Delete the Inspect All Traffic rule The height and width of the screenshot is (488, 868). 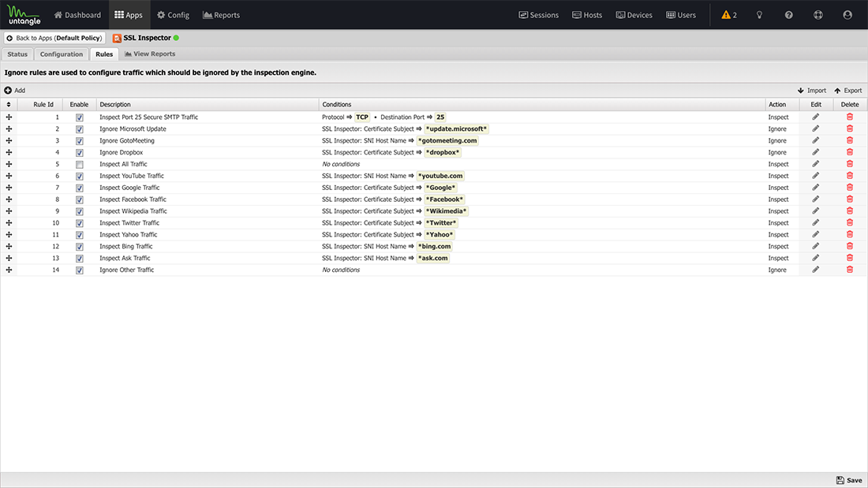pos(850,164)
